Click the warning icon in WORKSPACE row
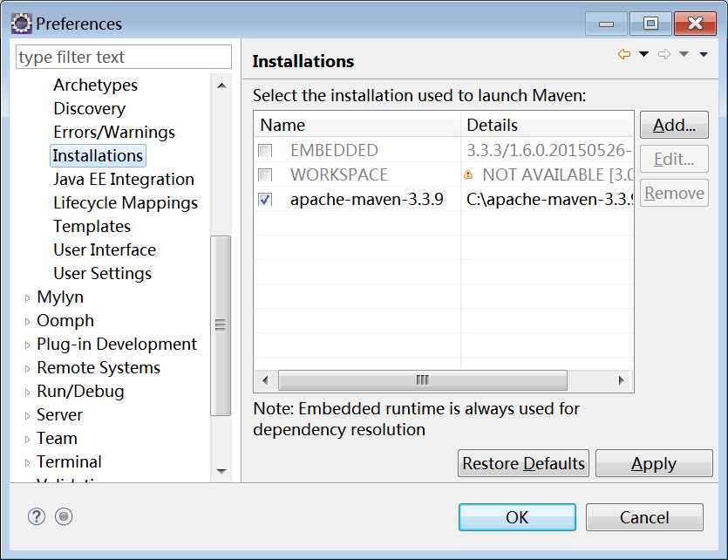The width and height of the screenshot is (728, 560). click(x=468, y=175)
